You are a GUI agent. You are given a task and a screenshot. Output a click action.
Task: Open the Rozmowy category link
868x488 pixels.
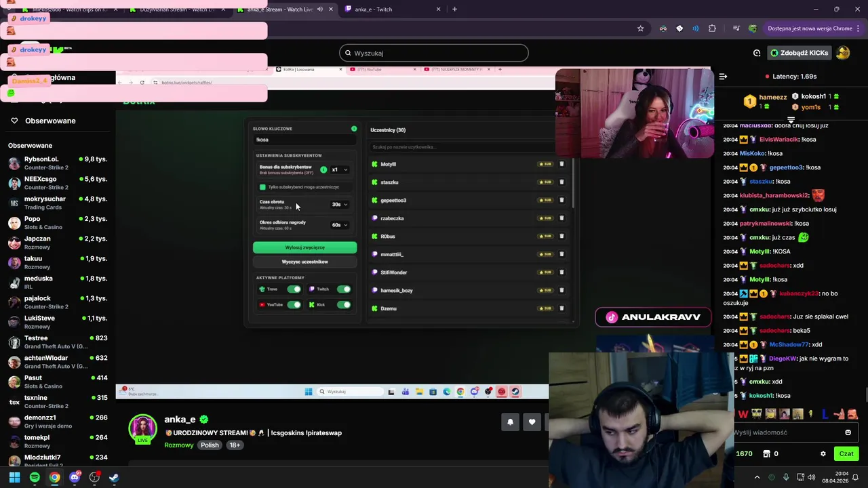[x=179, y=445]
